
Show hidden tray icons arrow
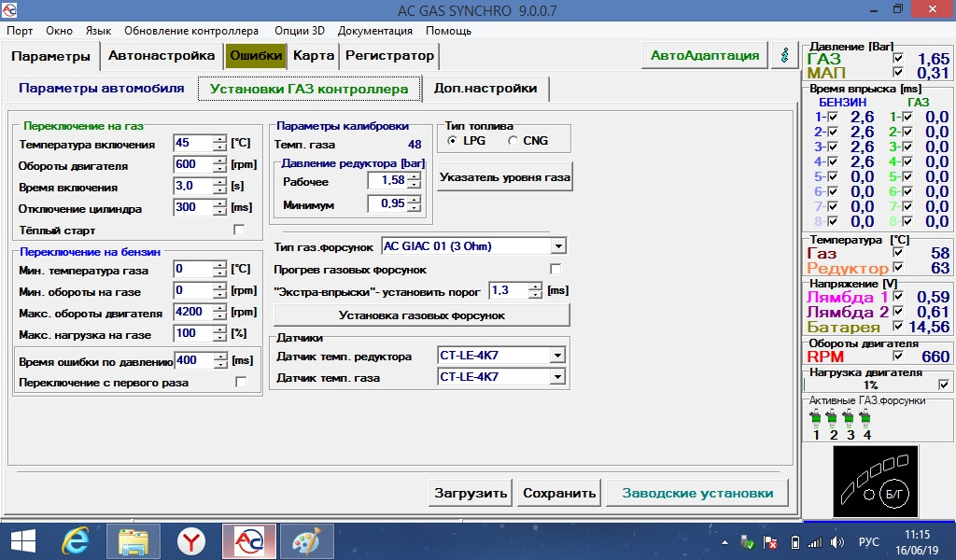(x=724, y=541)
